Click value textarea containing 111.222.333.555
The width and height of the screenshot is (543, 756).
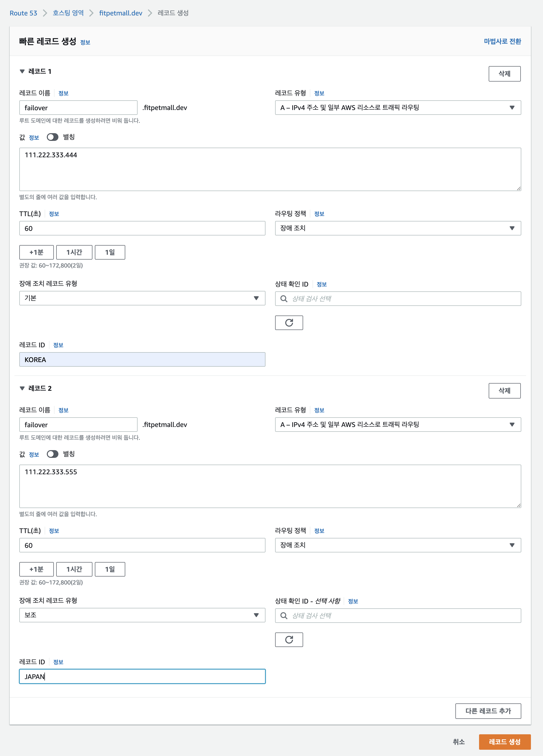click(270, 486)
